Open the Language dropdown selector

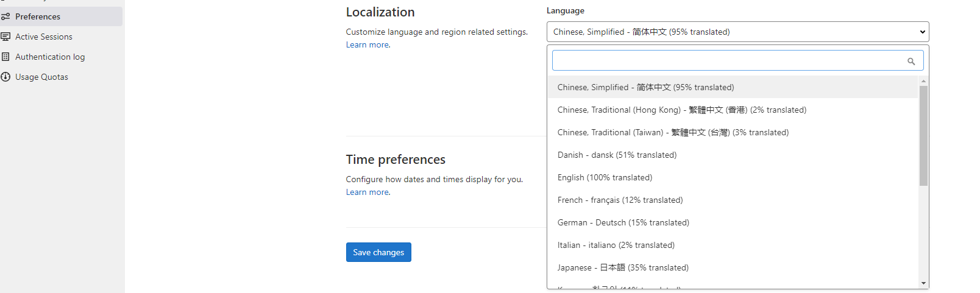pos(737,32)
